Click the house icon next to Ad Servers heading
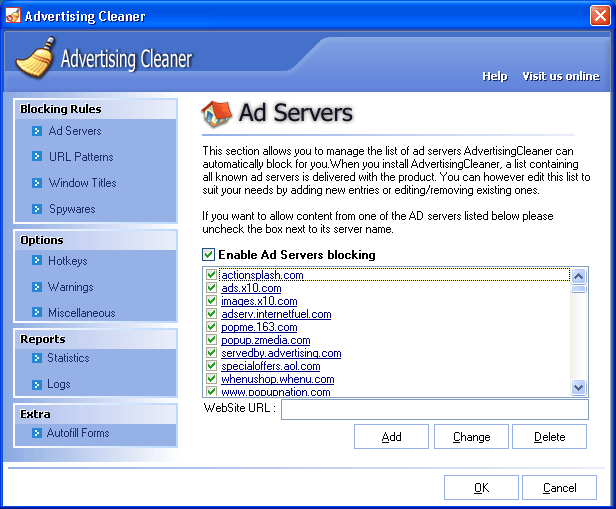 point(216,114)
